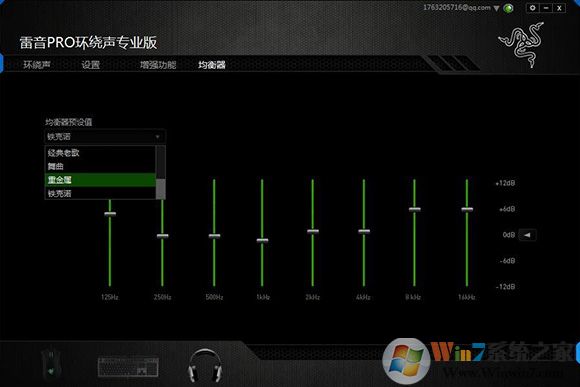Open the 均衡器预设值 preset dropdown
Screen dimensions: 580x387
[105, 137]
